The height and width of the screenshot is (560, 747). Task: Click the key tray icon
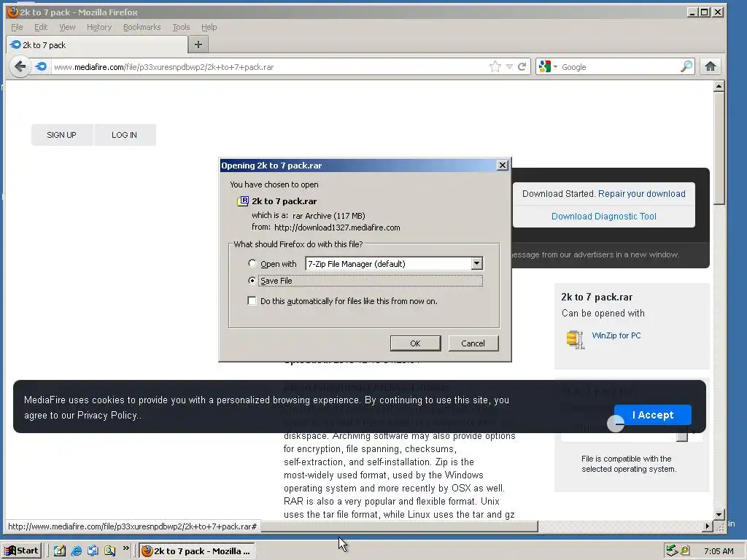pos(684,551)
